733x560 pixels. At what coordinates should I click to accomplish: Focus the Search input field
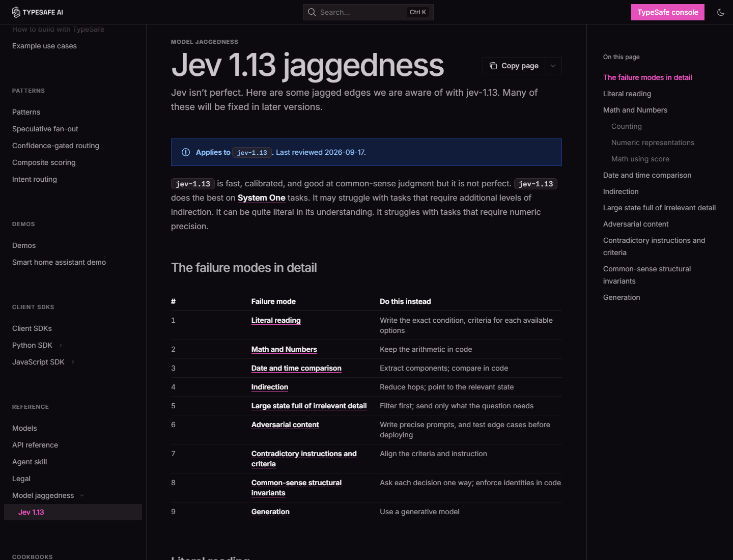(x=369, y=12)
